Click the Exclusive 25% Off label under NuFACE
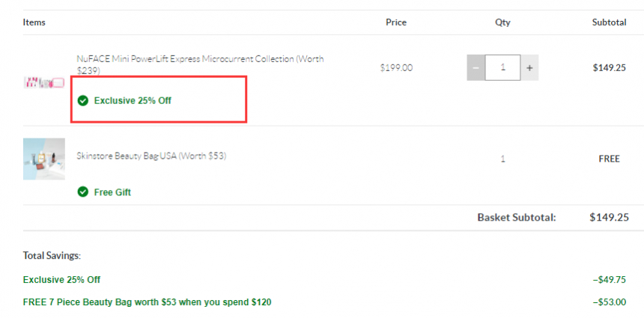Screen dimensions: 644x318 point(133,100)
